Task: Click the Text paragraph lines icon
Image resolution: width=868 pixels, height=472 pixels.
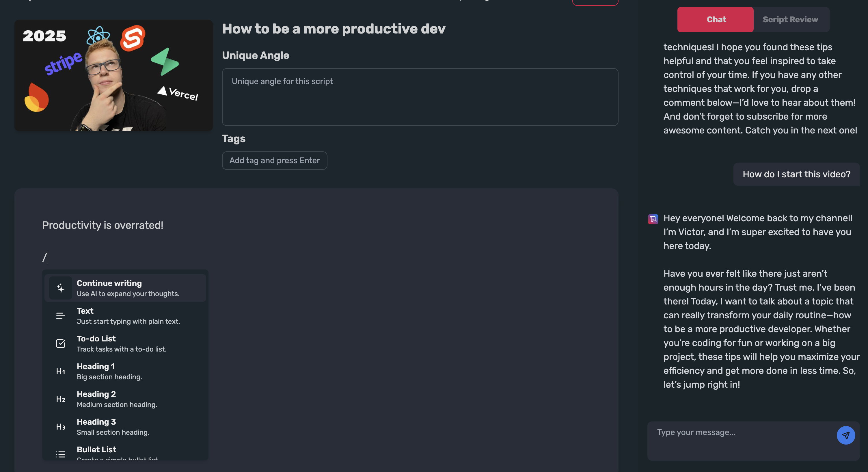Action: (x=61, y=316)
